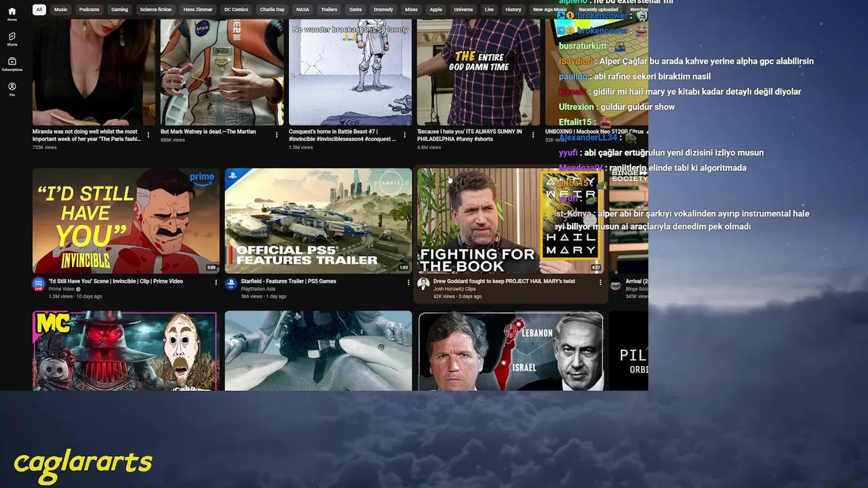Open "Conquest's home in Battle Beast #7" title
The width and height of the screenshot is (868, 488).
click(342, 135)
